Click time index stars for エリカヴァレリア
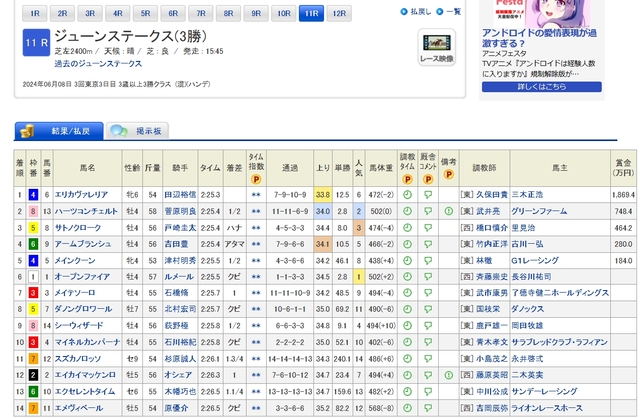 [x=256, y=196]
